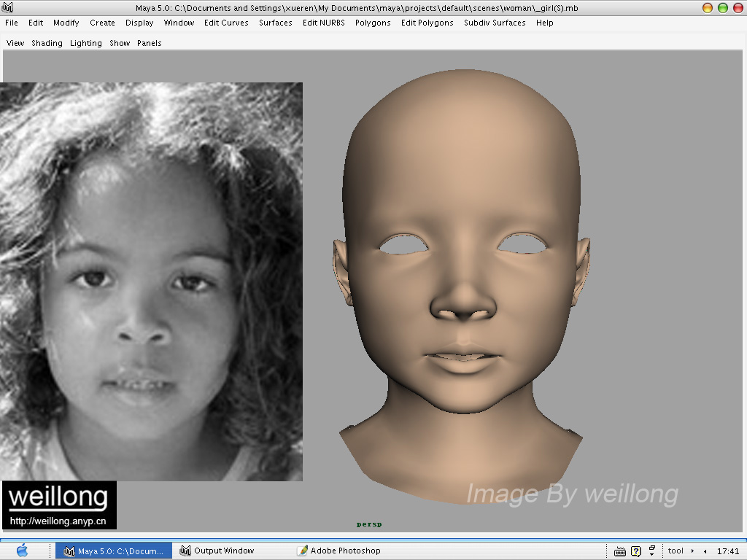Click the keyboard icon in system tray
Image resolution: width=747 pixels, height=560 pixels.
click(x=620, y=551)
